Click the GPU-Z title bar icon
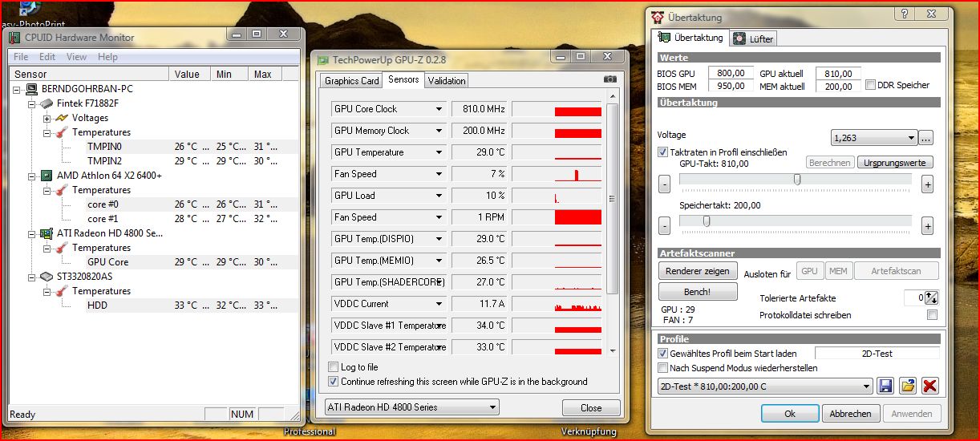Screen dimensions: 980x441 (322, 59)
